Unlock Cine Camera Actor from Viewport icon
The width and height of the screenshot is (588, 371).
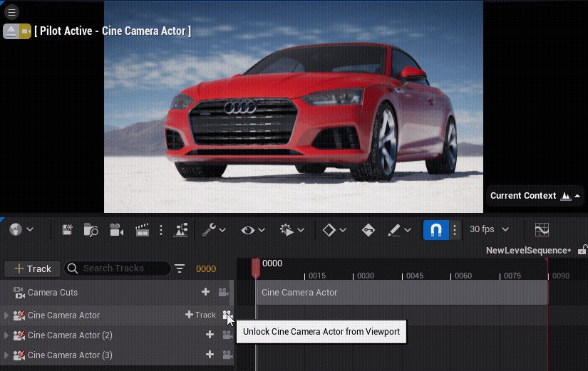(227, 315)
